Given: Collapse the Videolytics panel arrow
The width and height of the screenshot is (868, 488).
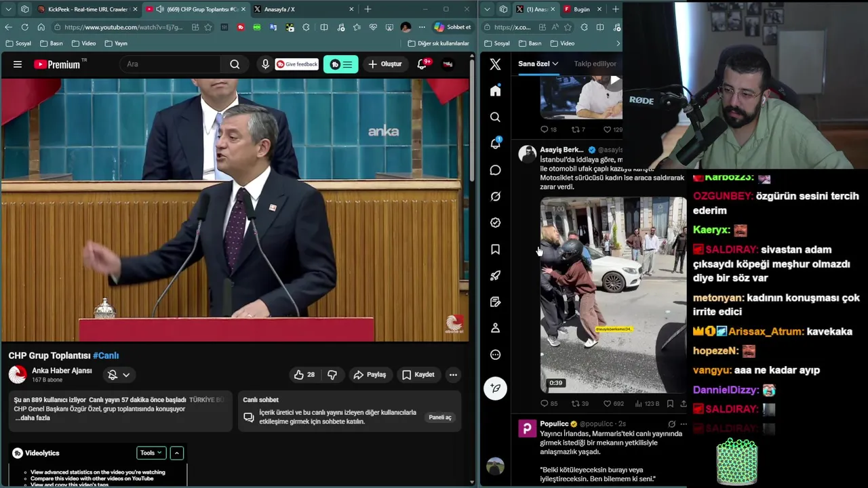Looking at the screenshot, I should point(176,453).
